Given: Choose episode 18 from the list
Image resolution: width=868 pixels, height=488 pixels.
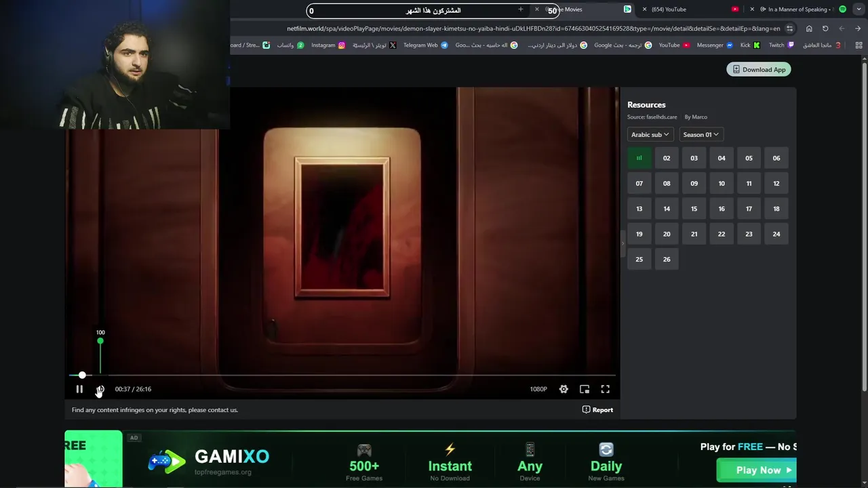Looking at the screenshot, I should pos(776,209).
